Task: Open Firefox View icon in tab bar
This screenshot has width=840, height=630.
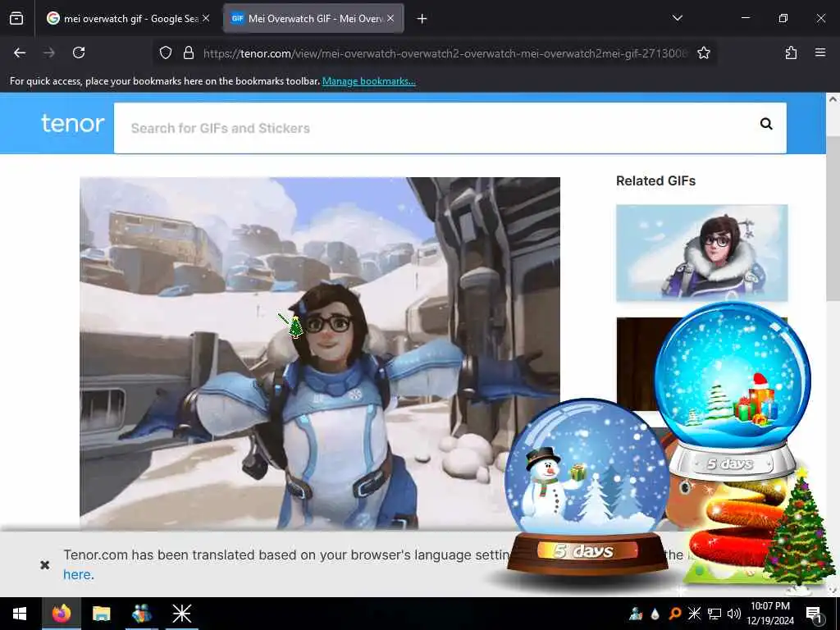Action: click(16, 19)
